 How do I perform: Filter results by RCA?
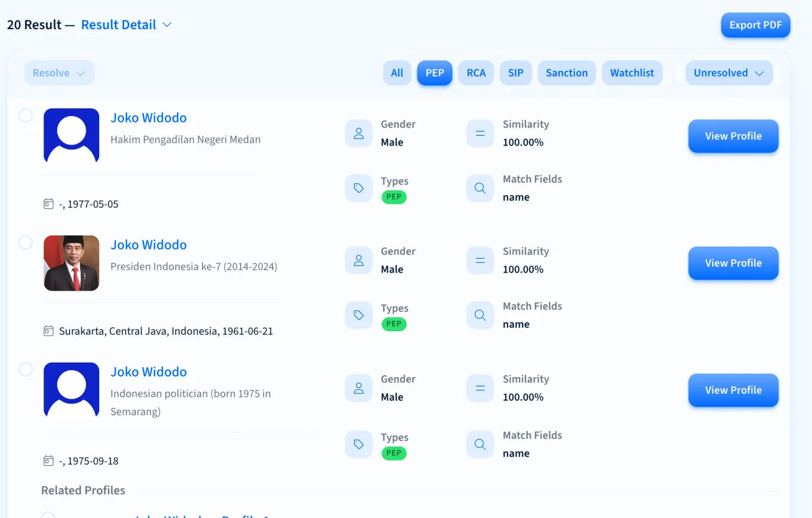coord(476,73)
